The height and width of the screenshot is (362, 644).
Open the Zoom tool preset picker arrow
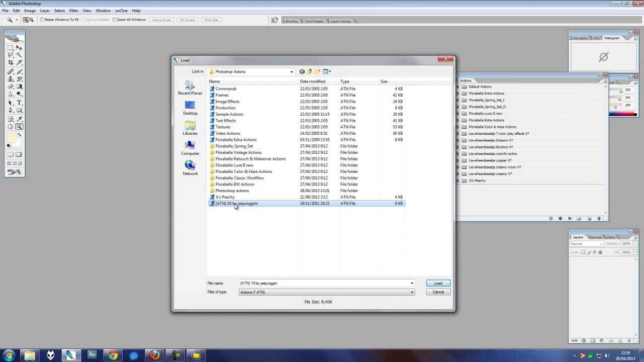pos(16,20)
